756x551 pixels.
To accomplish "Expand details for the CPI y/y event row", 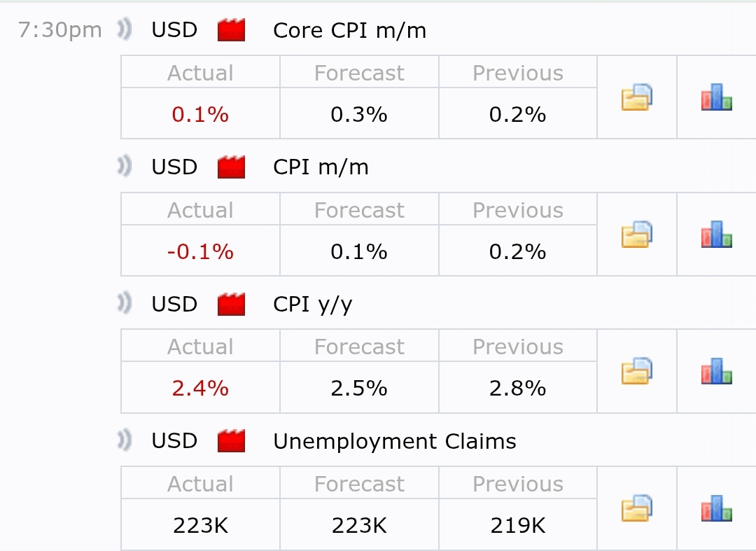I will [x=313, y=304].
